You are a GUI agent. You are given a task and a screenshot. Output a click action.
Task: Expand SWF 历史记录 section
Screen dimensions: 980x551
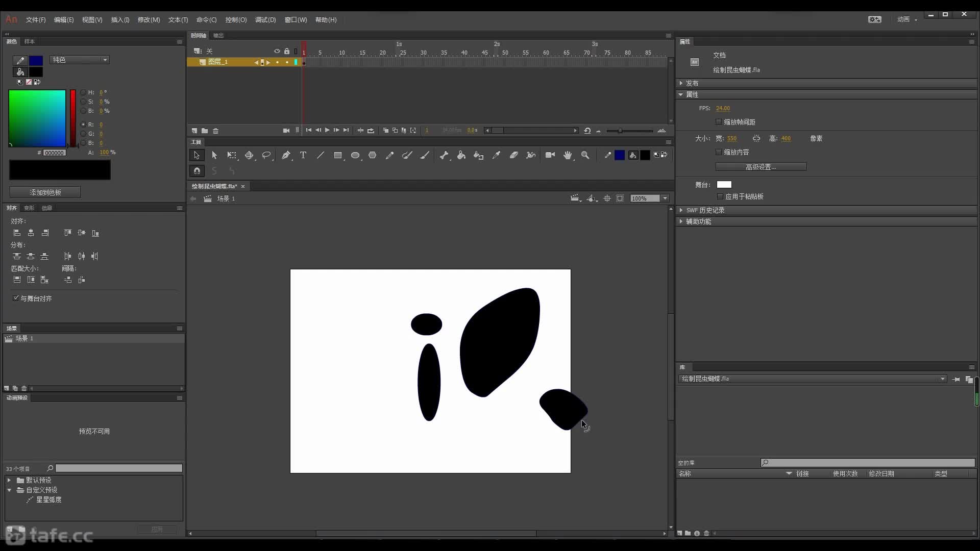pos(681,210)
